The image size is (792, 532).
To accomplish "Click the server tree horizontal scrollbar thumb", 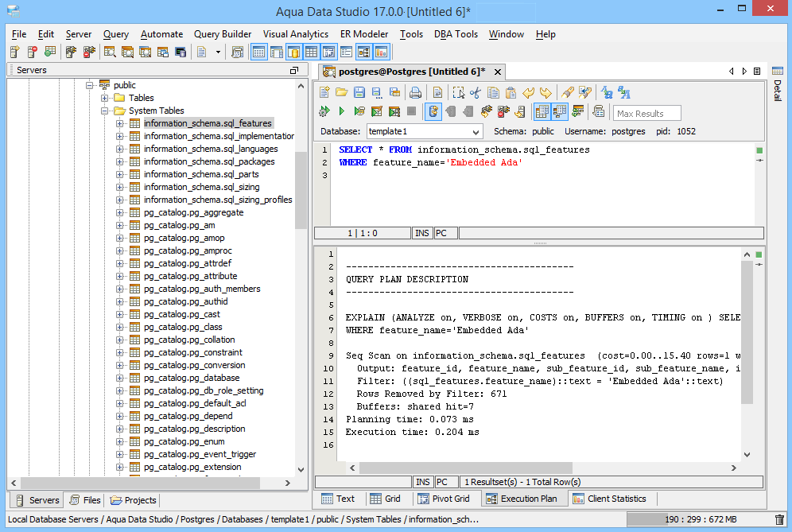I will tap(140, 483).
